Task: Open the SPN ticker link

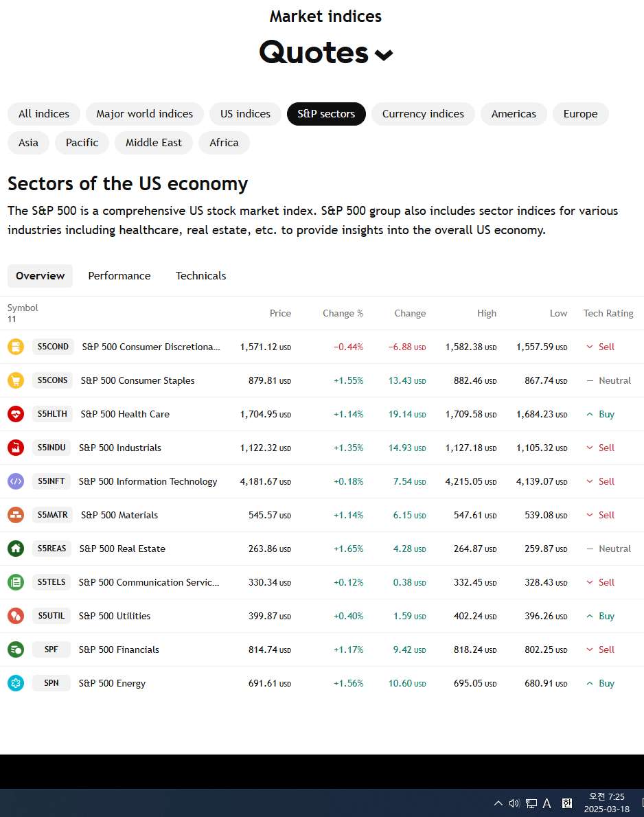Action: point(51,682)
